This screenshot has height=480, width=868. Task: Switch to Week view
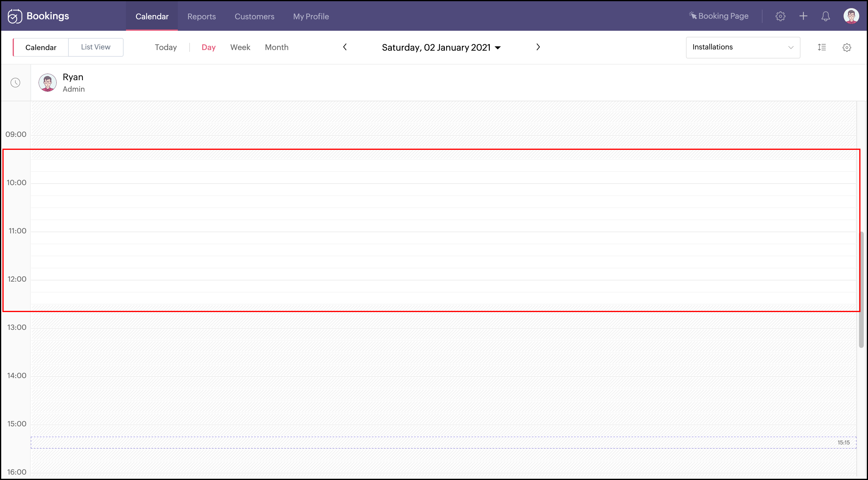[240, 47]
